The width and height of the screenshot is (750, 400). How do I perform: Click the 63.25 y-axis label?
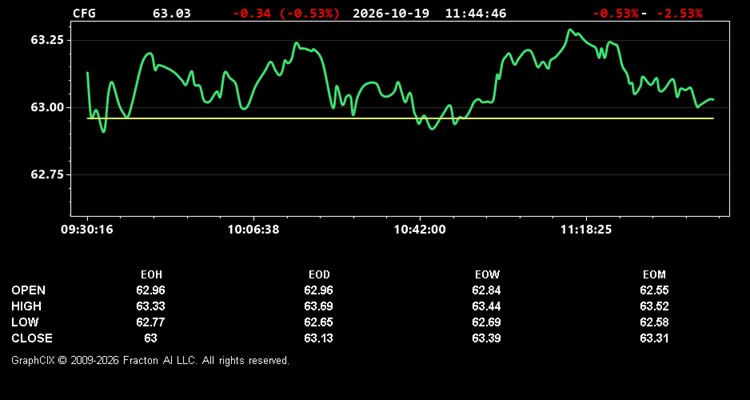click(x=47, y=40)
